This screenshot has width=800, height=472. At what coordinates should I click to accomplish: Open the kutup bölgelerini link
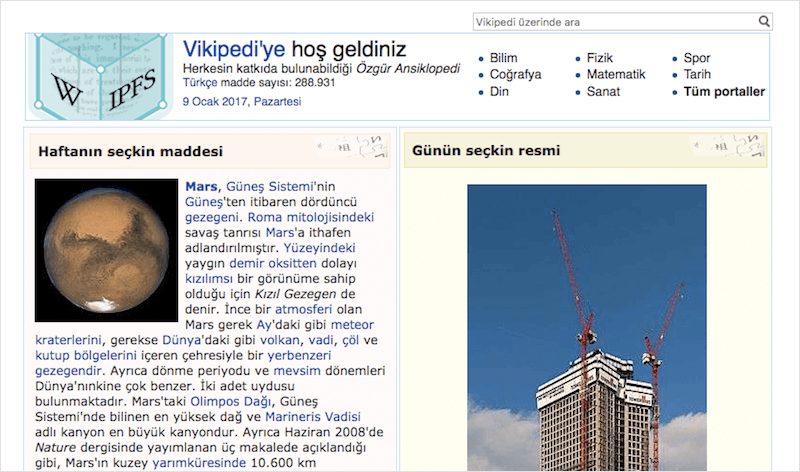click(86, 355)
